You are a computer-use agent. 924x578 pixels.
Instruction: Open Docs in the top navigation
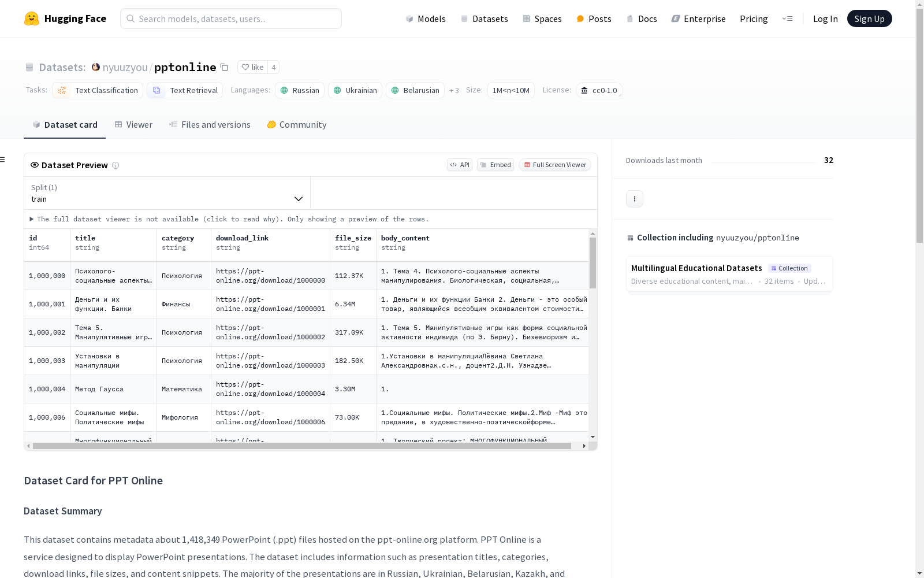click(x=642, y=18)
